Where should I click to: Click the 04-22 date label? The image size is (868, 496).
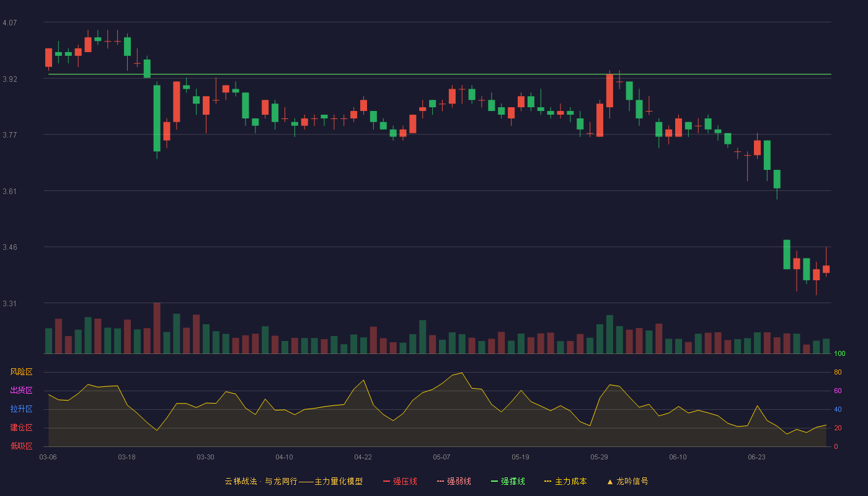coord(363,457)
